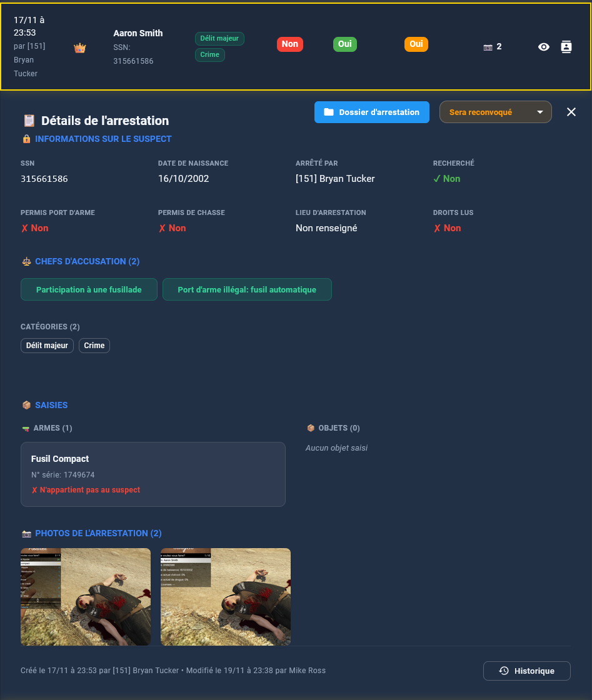This screenshot has height=700, width=592.
Task: Click the dropdown arrow next to Sera reconvoqué
Action: click(x=539, y=112)
